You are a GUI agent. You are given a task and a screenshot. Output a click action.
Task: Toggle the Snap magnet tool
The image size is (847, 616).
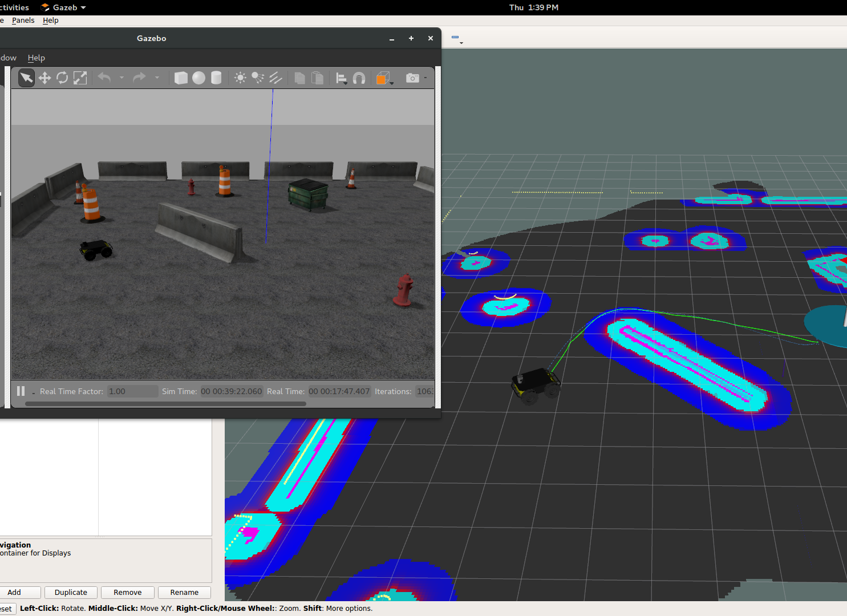[x=359, y=78]
